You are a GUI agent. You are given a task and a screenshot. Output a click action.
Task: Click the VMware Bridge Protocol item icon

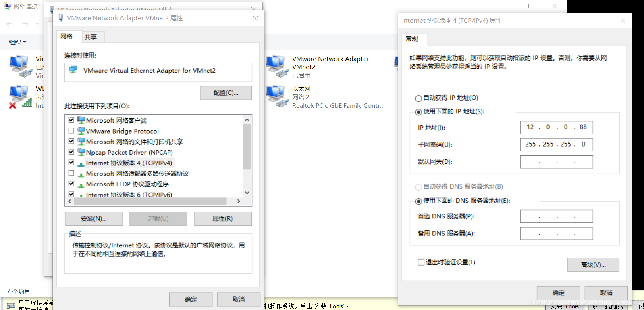tap(81, 131)
